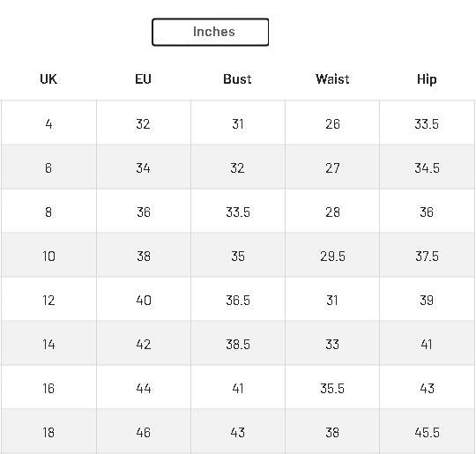Screen dimensions: 476x454
Task: Select the EU size 34 cell
Action: point(144,167)
